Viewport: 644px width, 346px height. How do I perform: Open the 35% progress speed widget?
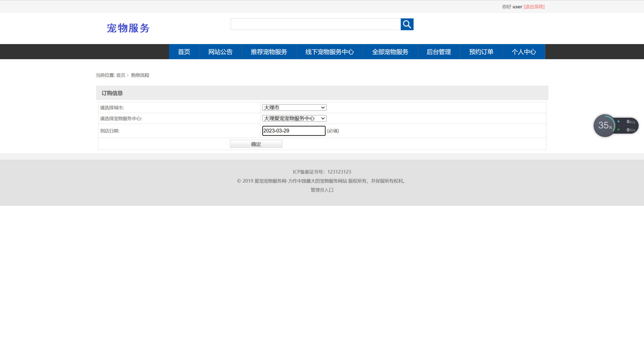[x=605, y=125]
